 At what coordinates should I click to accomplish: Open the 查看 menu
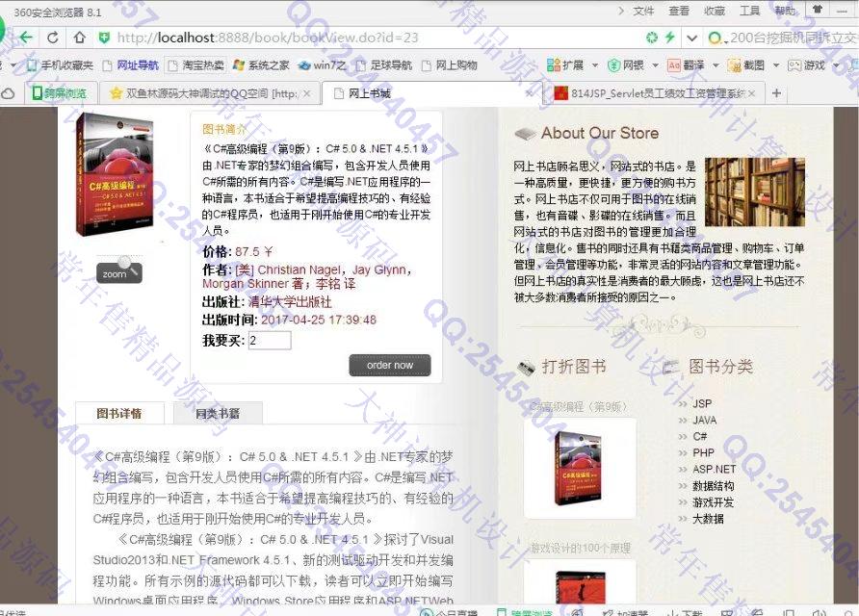pos(679,11)
